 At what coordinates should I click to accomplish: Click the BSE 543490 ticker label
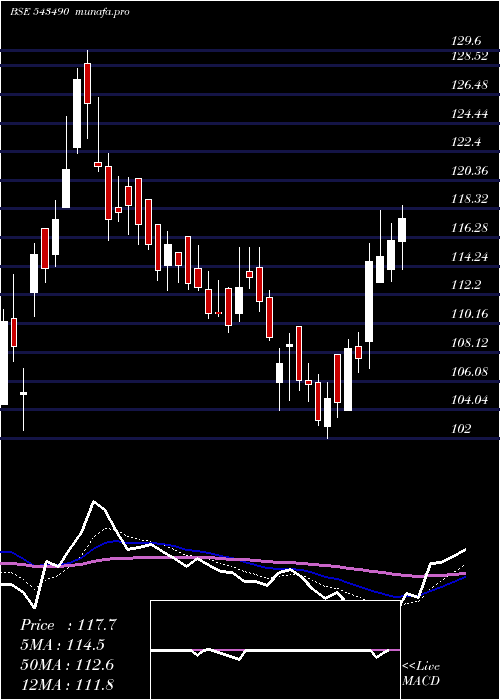(x=39, y=12)
